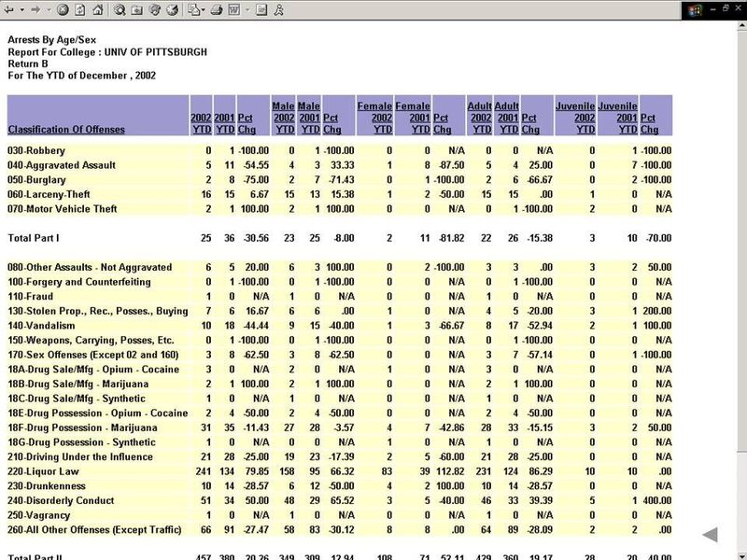Click the Adult 2001 YTD header link
The height and width of the screenshot is (560, 747).
pos(506,118)
